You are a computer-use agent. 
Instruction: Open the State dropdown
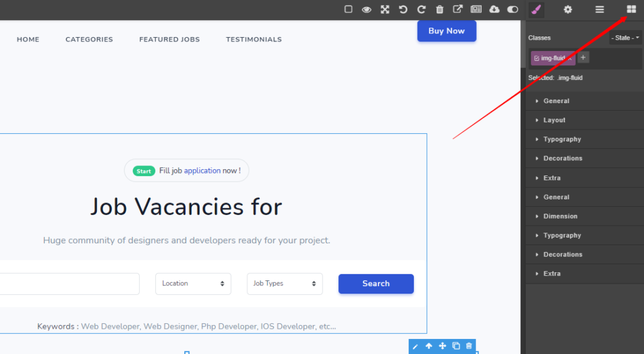click(x=626, y=38)
